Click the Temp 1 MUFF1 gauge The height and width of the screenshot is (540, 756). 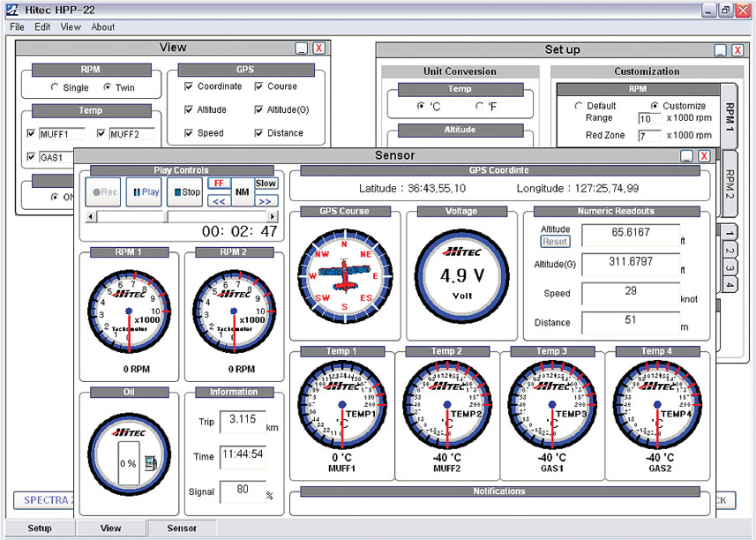point(342,405)
